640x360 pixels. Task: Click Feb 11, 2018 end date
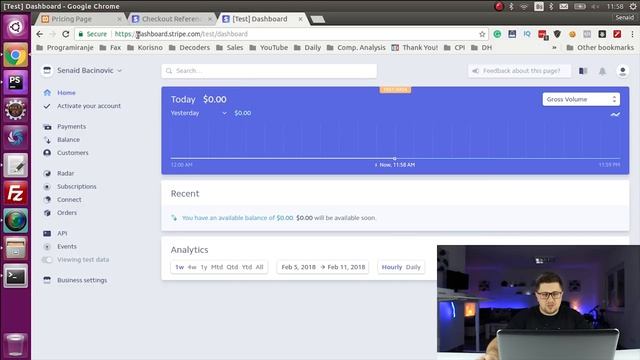tap(346, 267)
